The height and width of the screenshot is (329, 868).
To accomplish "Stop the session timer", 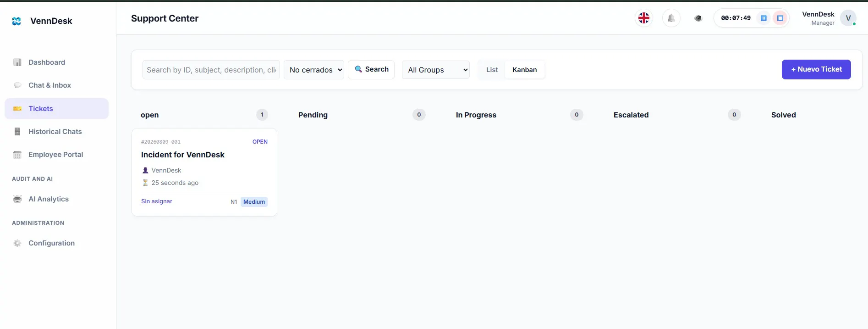I will [x=780, y=18].
